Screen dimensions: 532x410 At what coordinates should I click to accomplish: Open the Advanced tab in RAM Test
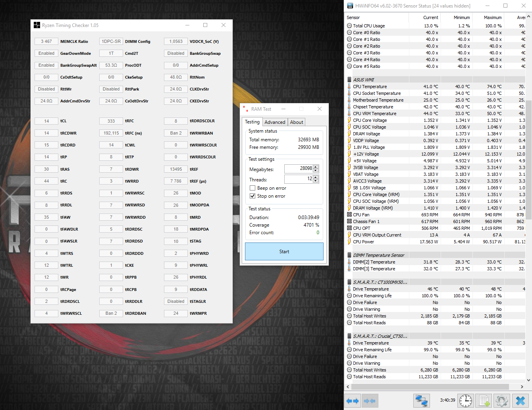coord(275,122)
